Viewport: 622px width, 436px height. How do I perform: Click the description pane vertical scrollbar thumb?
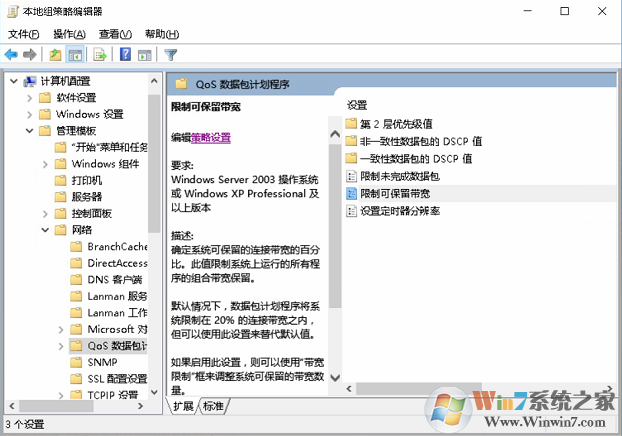(x=335, y=226)
